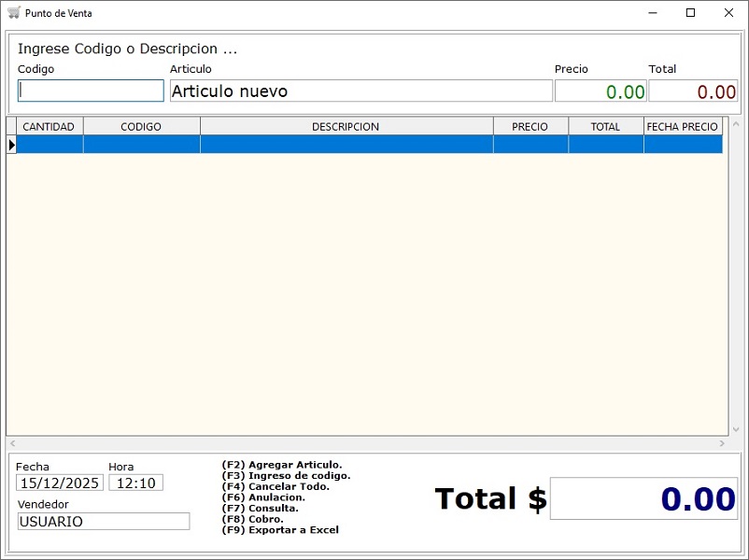Viewport: 749px width, 560px height.
Task: Click the Articulo text field
Action: [x=360, y=91]
